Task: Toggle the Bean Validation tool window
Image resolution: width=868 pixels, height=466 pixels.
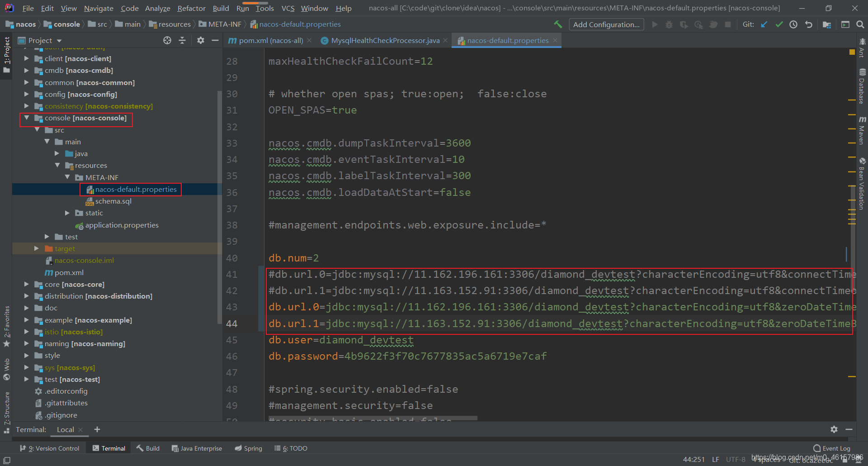Action: click(862, 183)
